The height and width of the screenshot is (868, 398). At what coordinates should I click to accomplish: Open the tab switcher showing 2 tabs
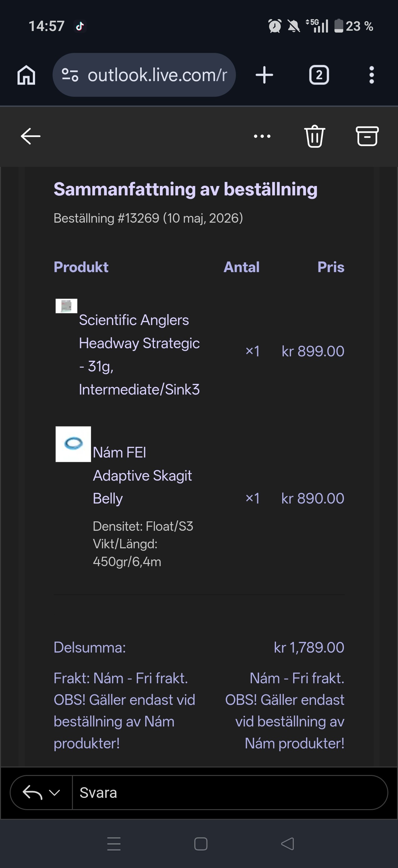(319, 75)
